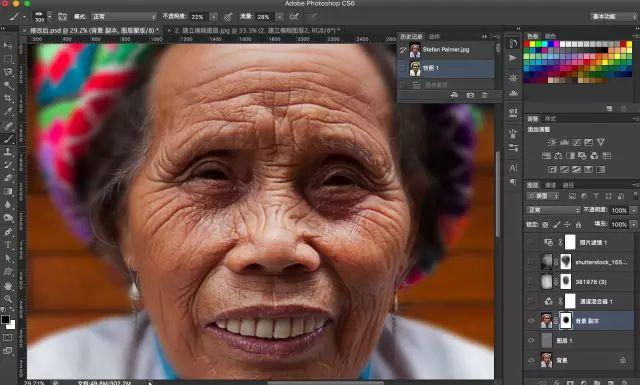Open the Character panel from collapsed dock
This screenshot has width=640, height=385.
(513, 167)
